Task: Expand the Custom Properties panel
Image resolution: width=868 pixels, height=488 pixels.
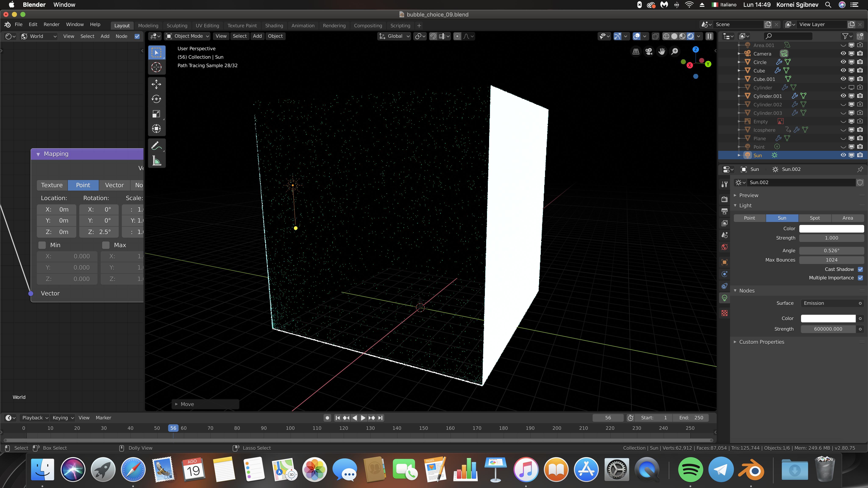Action: 762,342
